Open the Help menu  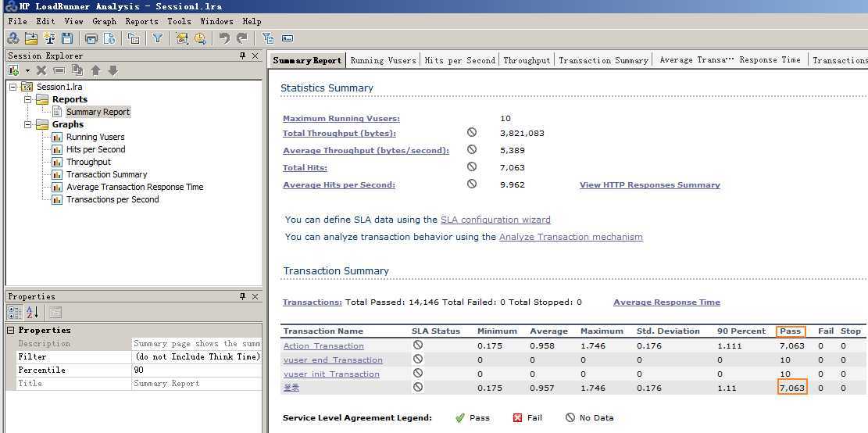tap(252, 21)
